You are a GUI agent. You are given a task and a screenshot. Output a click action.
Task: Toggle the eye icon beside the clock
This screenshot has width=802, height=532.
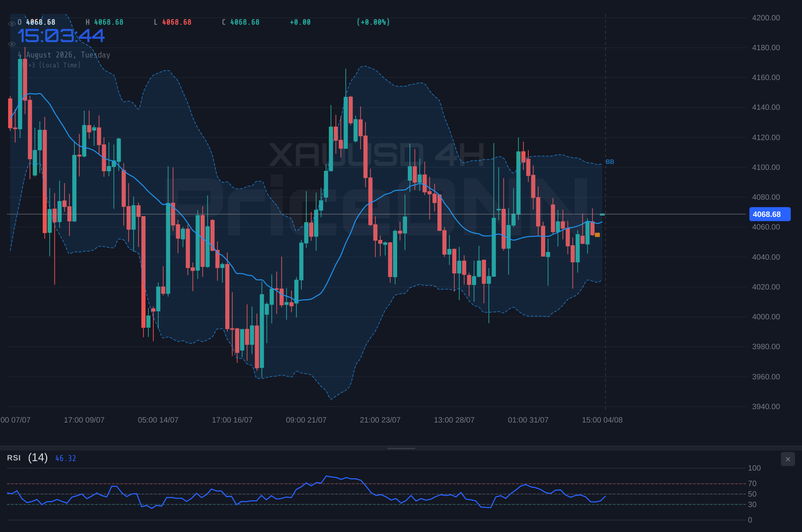(12, 44)
